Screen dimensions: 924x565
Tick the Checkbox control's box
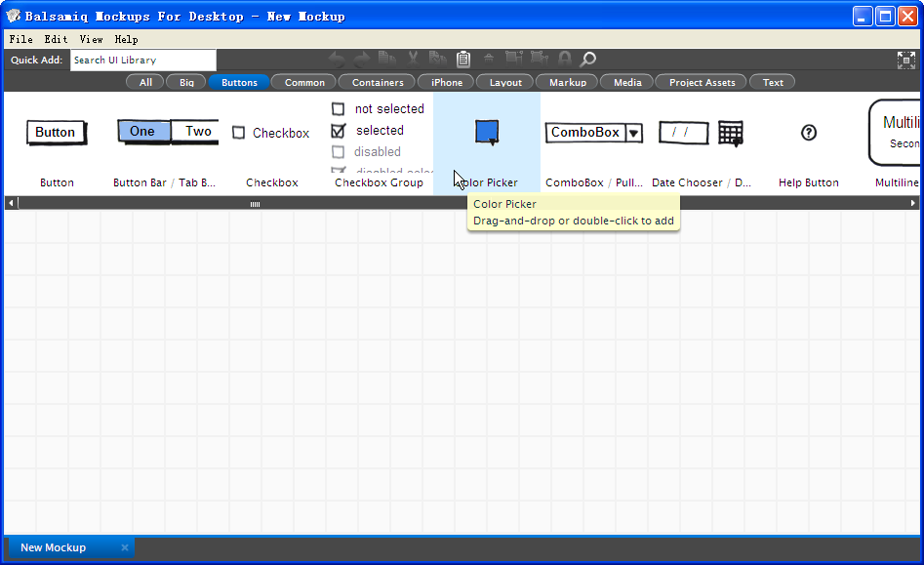tap(238, 133)
